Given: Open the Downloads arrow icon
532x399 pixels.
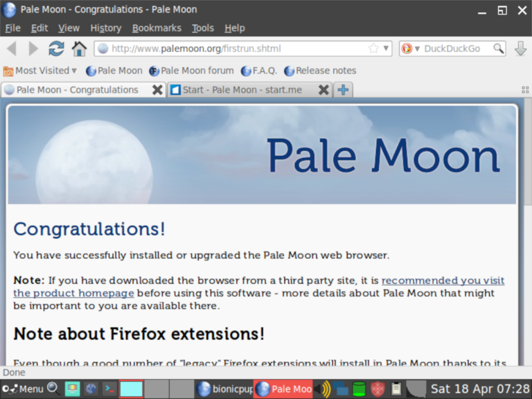Looking at the screenshot, I should [x=520, y=48].
